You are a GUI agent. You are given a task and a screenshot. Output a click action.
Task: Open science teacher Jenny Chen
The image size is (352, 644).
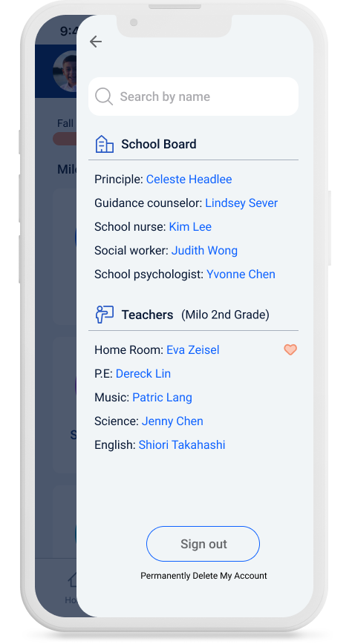point(172,421)
